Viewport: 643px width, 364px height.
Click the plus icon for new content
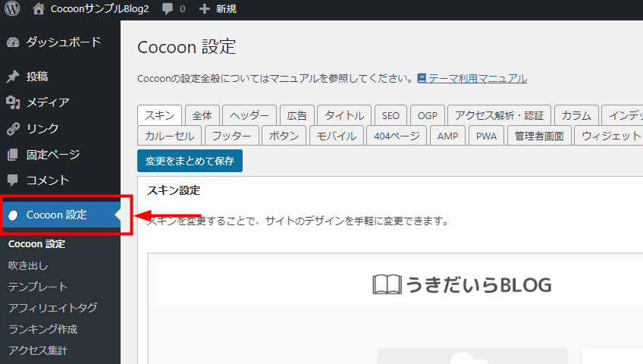(x=204, y=8)
